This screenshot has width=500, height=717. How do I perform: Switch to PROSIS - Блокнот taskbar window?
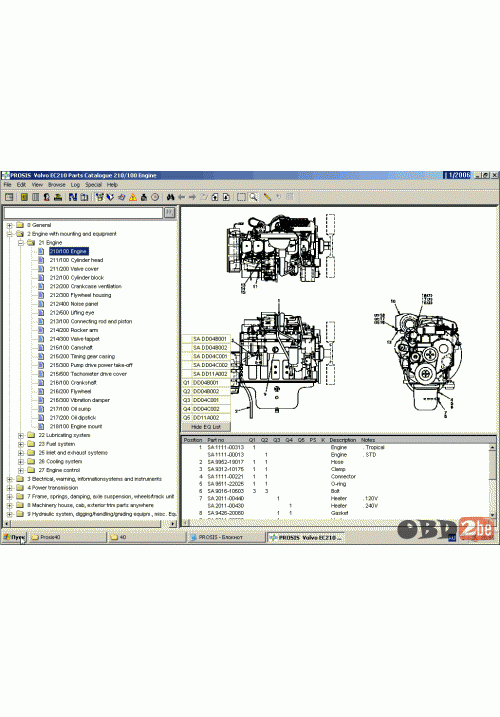point(226,538)
